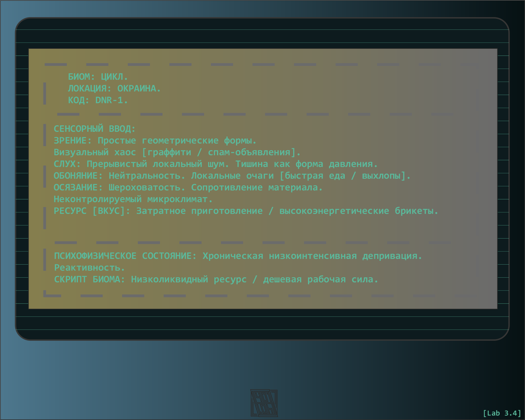Click the 'СЕНСОРНЫЙ ВВОД:' heading
The height and width of the screenshot is (420, 525).
click(x=95, y=129)
